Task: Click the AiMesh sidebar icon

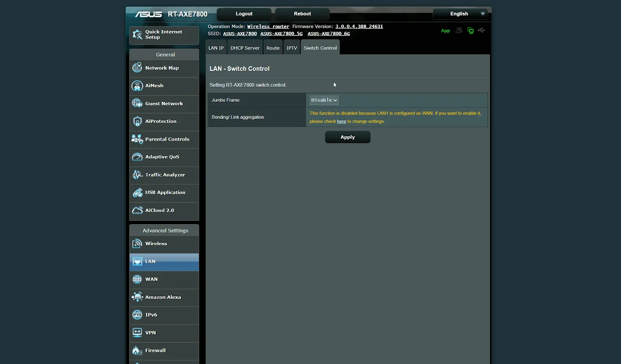Action: (x=137, y=86)
